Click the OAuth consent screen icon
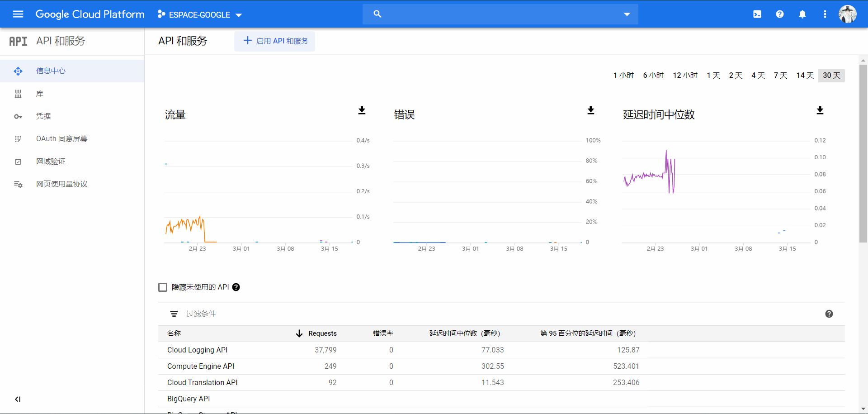 18,139
